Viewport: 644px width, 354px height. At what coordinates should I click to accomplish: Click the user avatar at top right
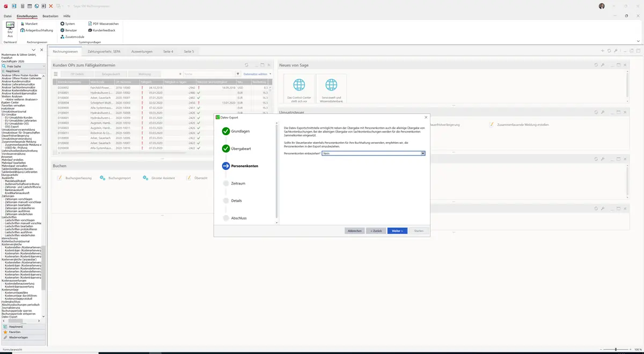pos(602,6)
